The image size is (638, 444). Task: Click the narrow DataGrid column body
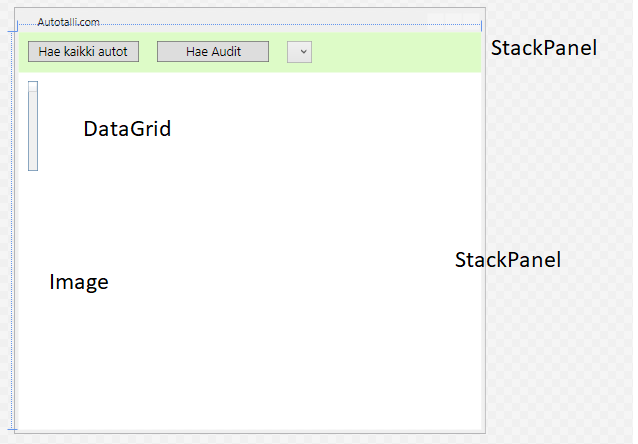point(33,130)
